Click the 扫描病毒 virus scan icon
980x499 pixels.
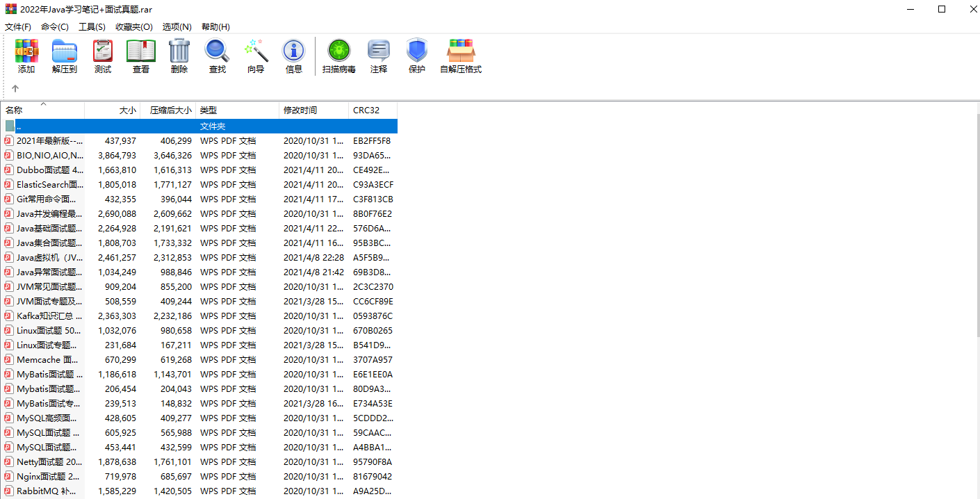339,51
